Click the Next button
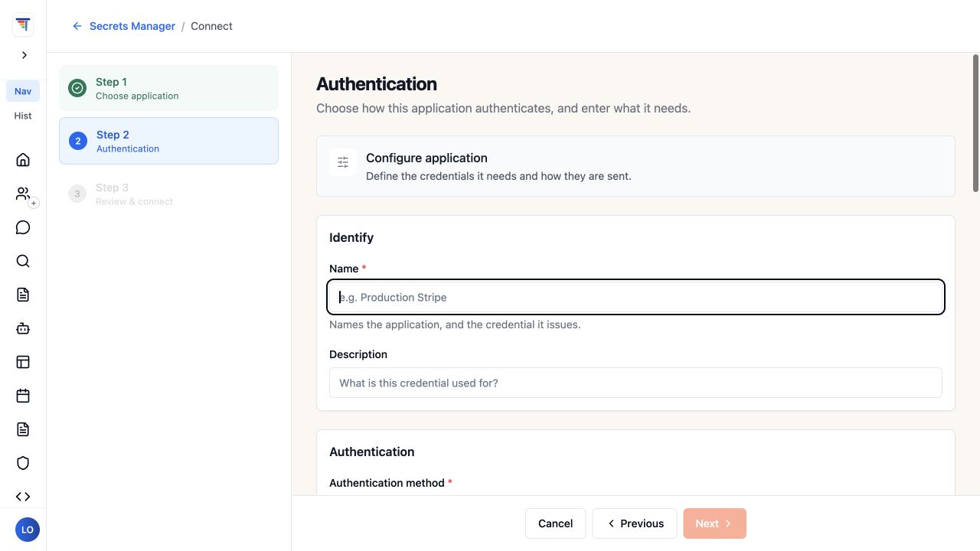980x551 pixels. [x=715, y=523]
